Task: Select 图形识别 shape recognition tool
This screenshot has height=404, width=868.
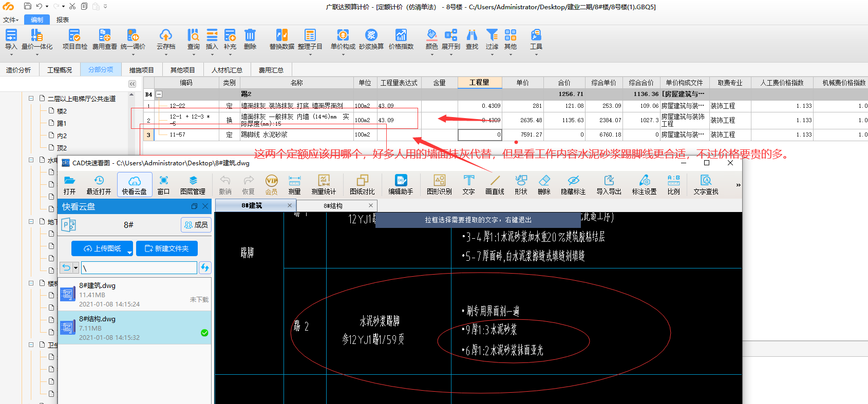Action: pos(440,185)
